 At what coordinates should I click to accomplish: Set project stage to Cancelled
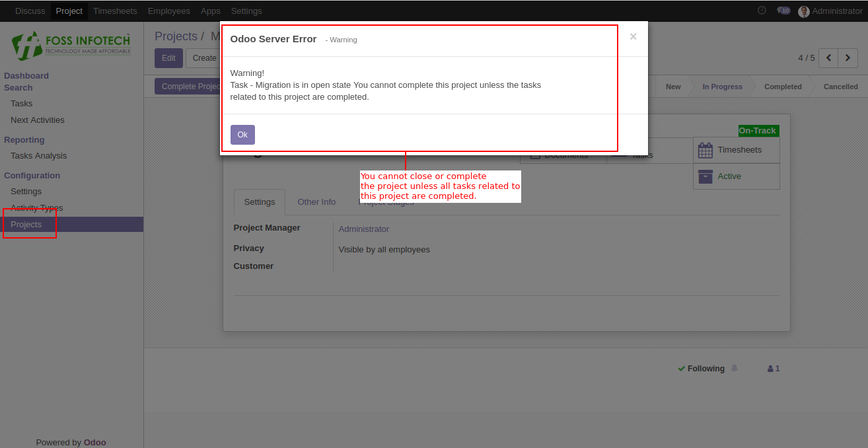[840, 87]
